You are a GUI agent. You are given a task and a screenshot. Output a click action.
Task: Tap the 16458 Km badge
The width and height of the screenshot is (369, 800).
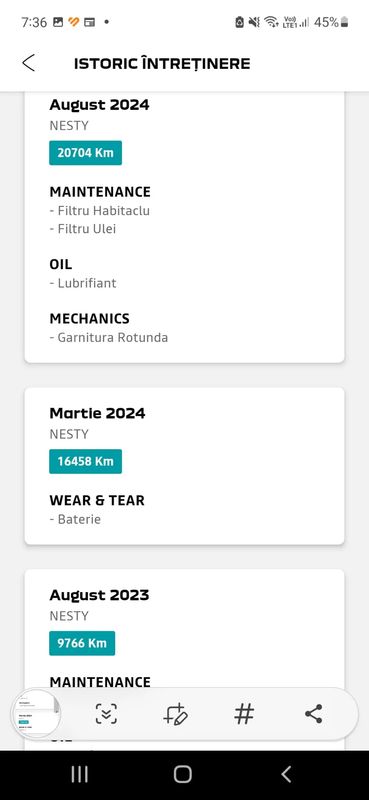pyautogui.click(x=85, y=461)
